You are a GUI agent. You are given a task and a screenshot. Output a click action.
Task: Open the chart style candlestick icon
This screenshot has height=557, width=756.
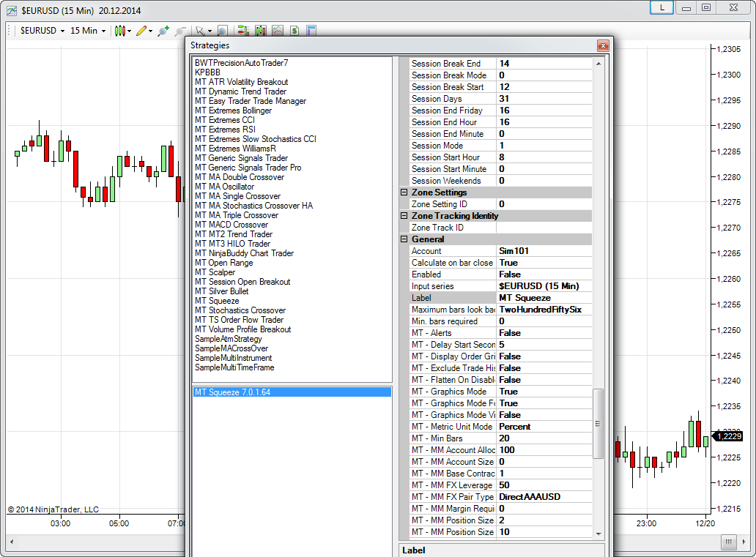click(x=120, y=31)
